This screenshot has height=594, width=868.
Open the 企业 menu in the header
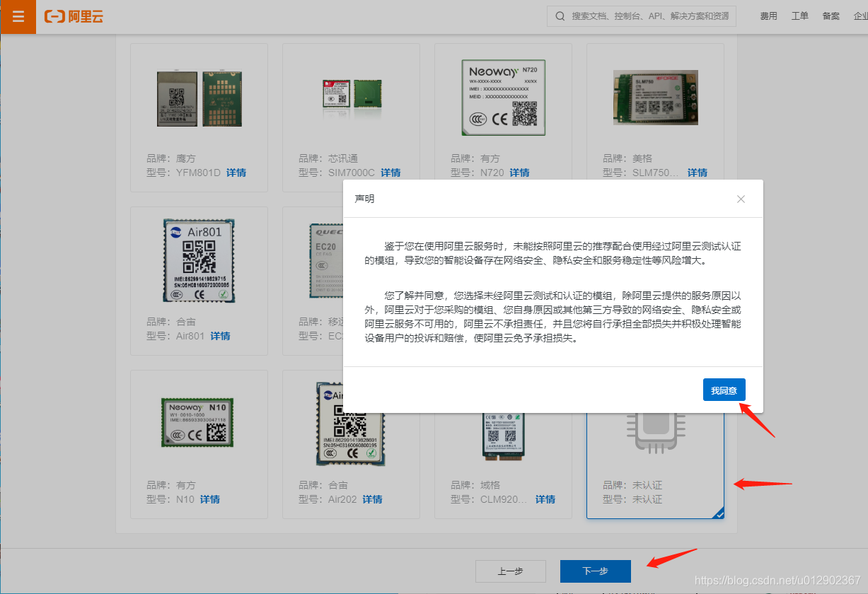coord(860,16)
